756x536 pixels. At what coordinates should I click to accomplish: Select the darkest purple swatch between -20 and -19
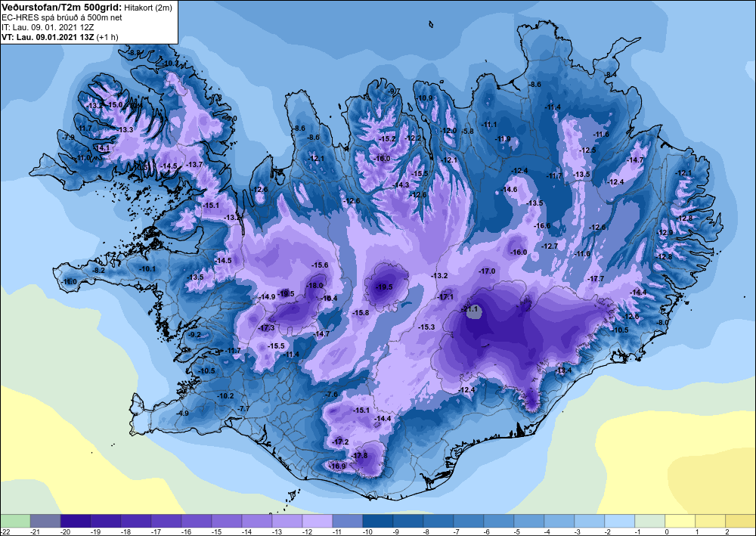point(75,521)
